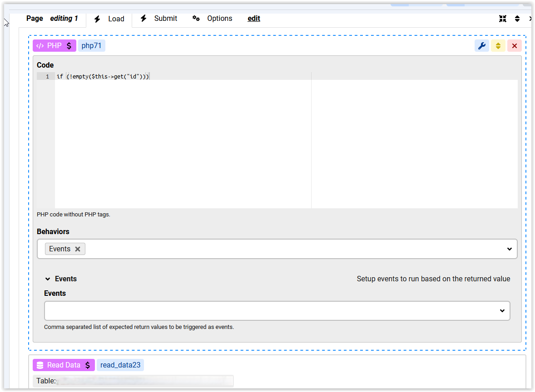This screenshot has width=535, height=392.
Task: Switch to the Load tab
Action: tap(109, 19)
